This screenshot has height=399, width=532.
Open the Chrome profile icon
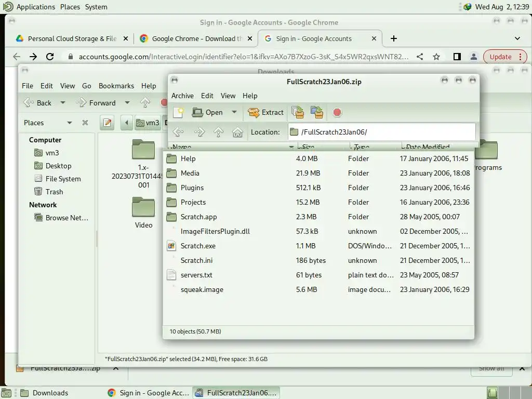pyautogui.click(x=474, y=57)
